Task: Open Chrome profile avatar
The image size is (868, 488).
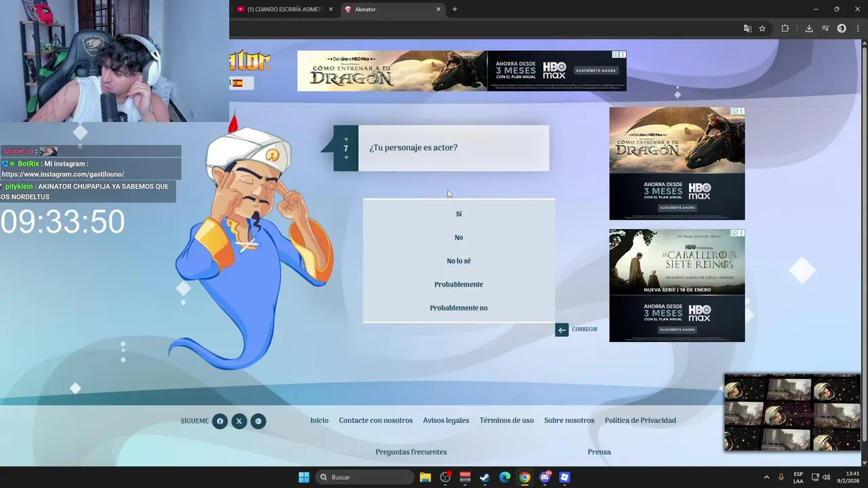Action: [x=842, y=28]
